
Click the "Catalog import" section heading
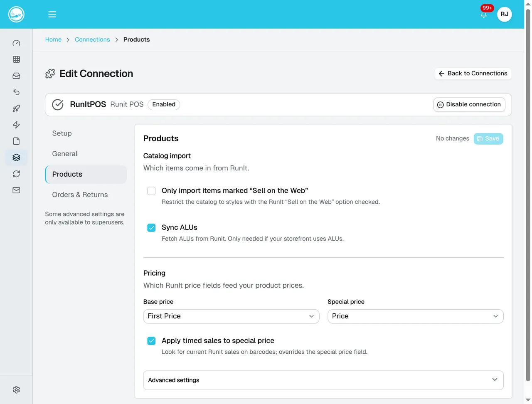pyautogui.click(x=167, y=156)
